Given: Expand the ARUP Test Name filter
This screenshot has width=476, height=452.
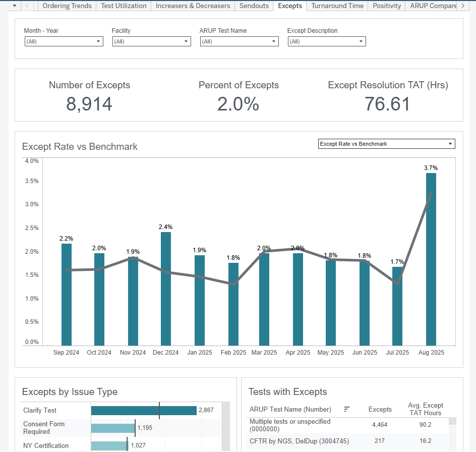Looking at the screenshot, I should coord(239,41).
